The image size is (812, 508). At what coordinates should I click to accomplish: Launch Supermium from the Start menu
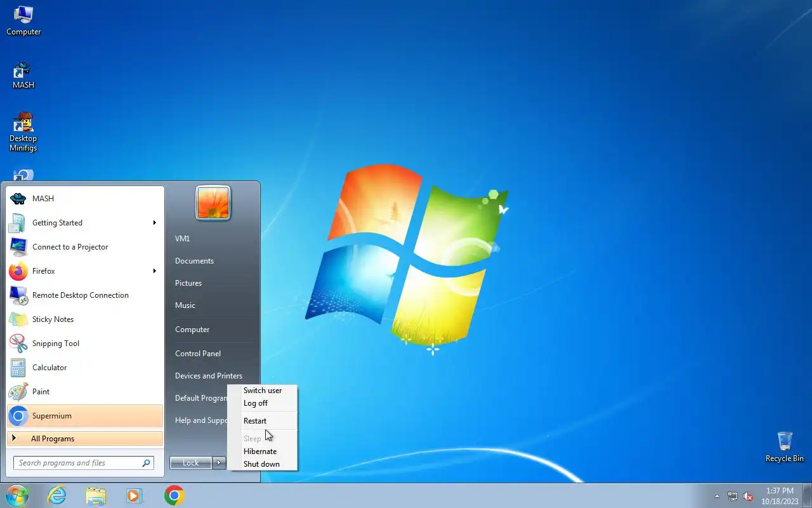(x=85, y=416)
